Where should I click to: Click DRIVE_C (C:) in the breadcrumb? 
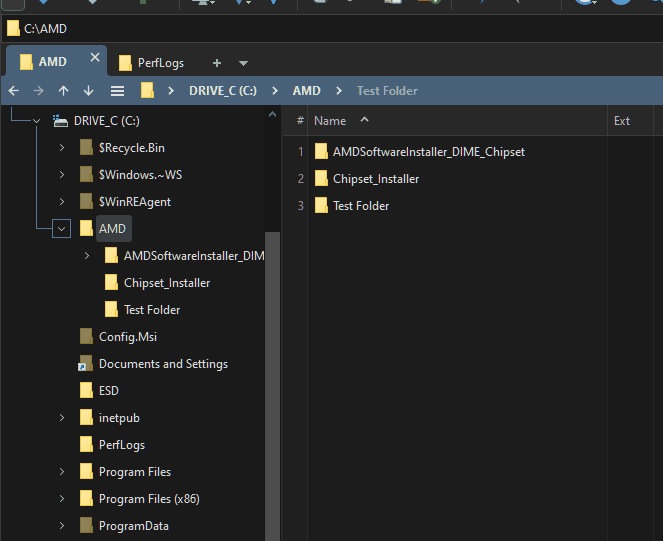222,91
